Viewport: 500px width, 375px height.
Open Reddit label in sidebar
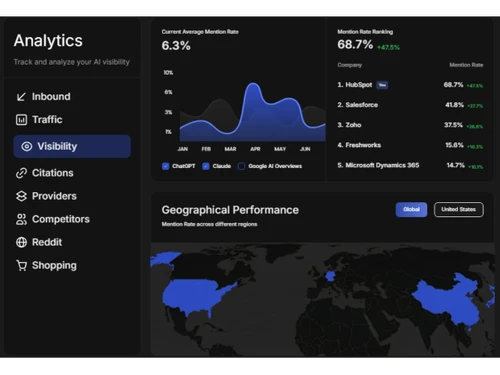pyautogui.click(x=47, y=242)
